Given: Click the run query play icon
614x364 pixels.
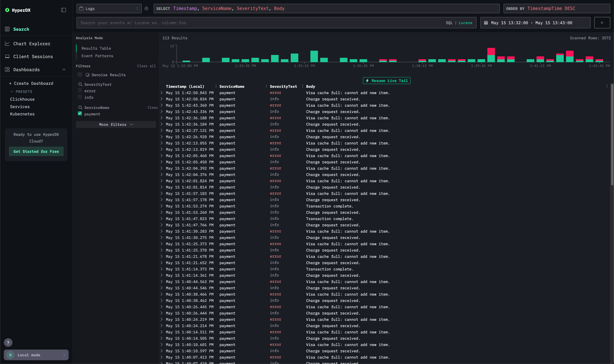Looking at the screenshot, I should click(602, 23).
